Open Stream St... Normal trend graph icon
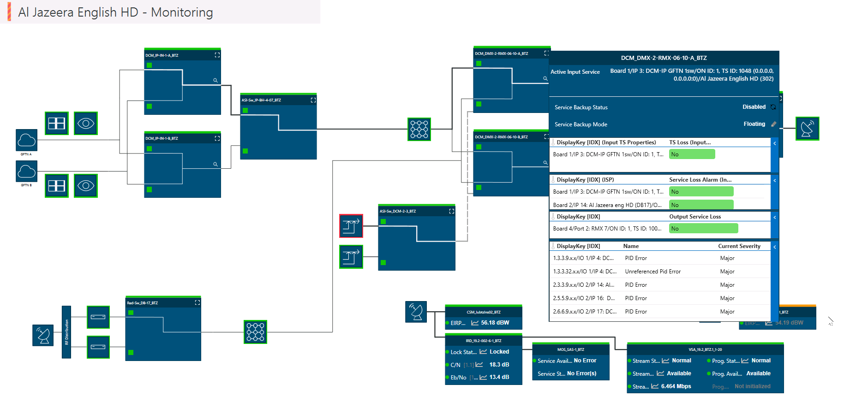 [x=665, y=361]
